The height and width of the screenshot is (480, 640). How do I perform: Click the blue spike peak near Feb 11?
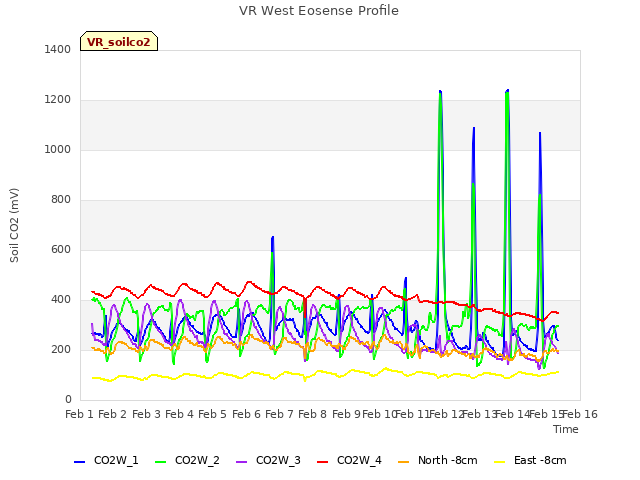(x=405, y=278)
